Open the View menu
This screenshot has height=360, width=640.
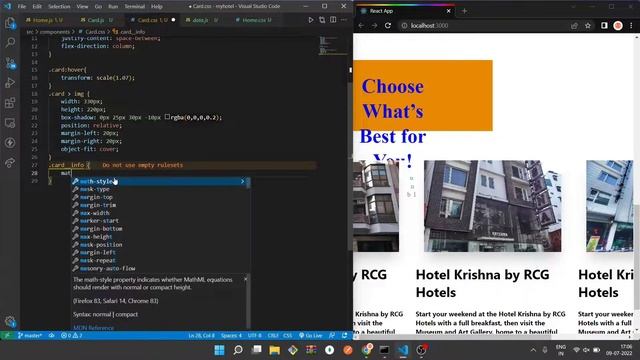point(82,7)
